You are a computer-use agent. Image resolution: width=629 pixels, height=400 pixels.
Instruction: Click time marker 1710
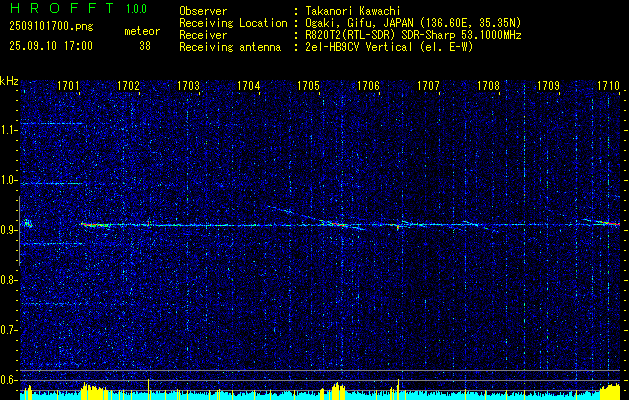point(609,85)
